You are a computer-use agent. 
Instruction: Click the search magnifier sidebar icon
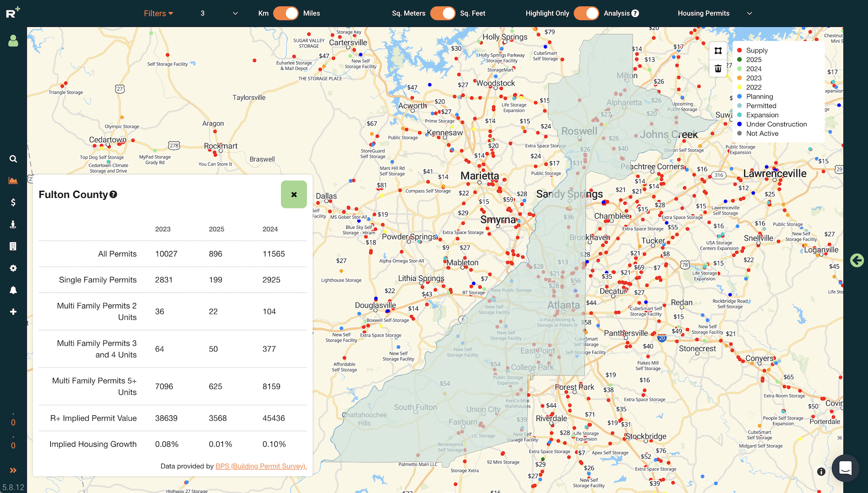(13, 159)
